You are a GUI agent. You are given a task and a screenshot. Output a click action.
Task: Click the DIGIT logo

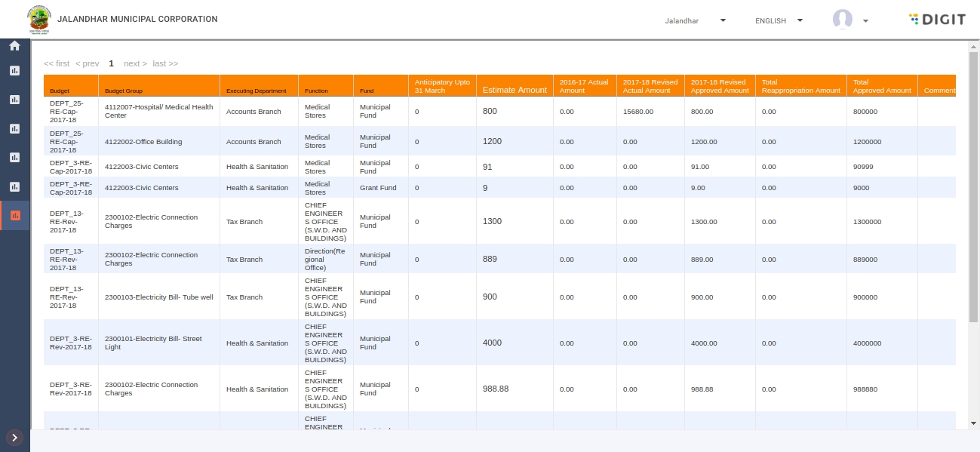pos(937,20)
